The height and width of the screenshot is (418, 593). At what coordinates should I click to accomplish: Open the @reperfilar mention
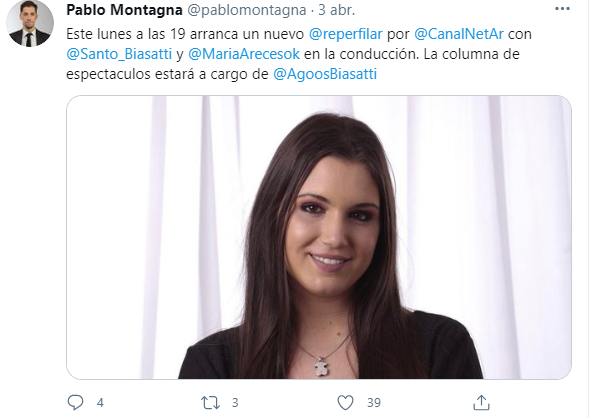tap(346, 34)
